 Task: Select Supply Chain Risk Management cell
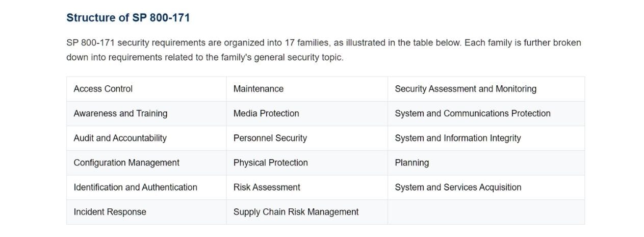click(307, 211)
